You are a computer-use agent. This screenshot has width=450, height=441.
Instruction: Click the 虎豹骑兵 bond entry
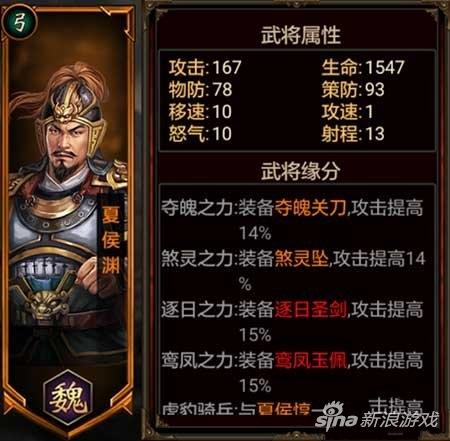point(197,409)
